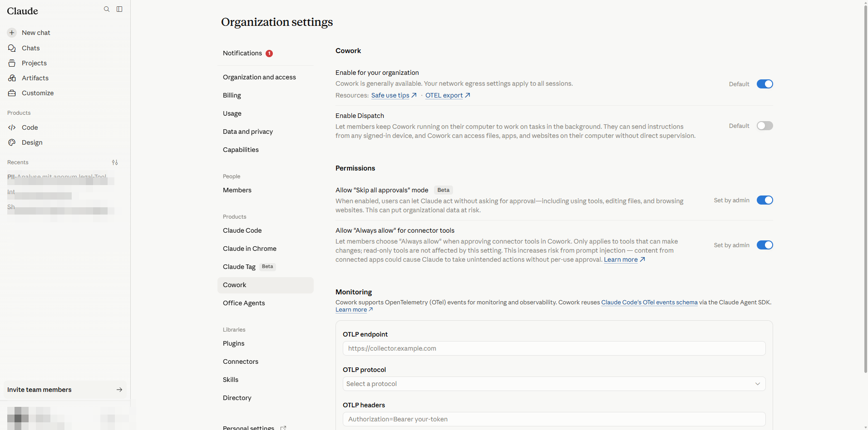
Task: Click the search magnifier icon in sidebar
Action: (x=107, y=9)
